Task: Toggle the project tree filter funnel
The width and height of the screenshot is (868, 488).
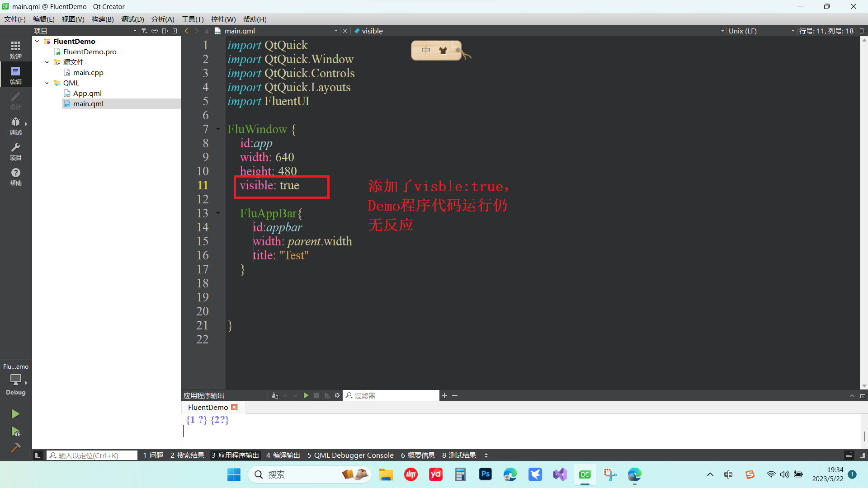Action: pos(144,30)
